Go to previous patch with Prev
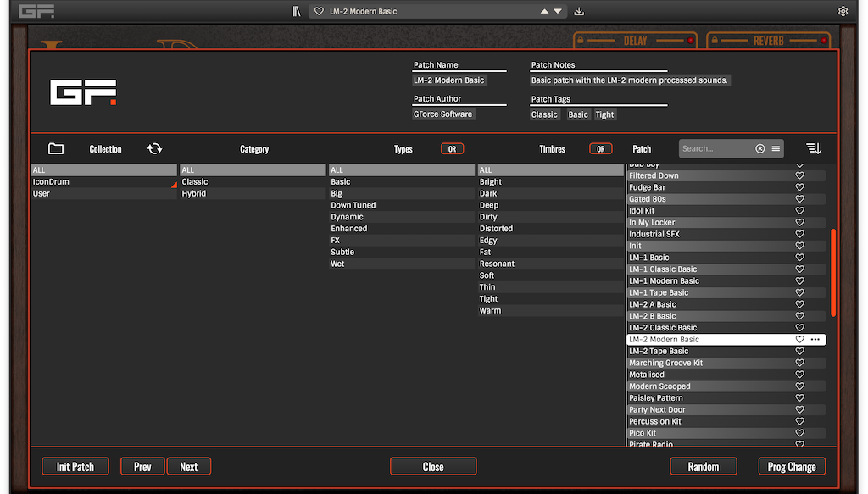The height and width of the screenshot is (494, 868). (x=142, y=466)
